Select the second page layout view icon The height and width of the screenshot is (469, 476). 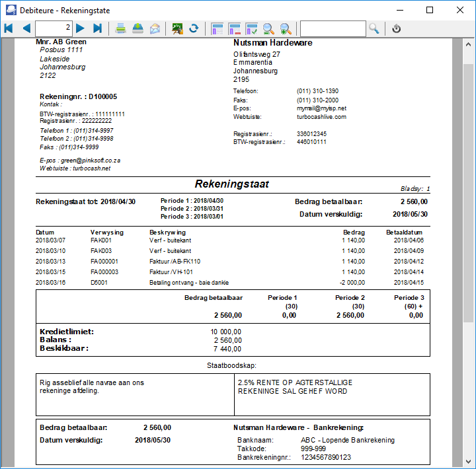pos(235,28)
